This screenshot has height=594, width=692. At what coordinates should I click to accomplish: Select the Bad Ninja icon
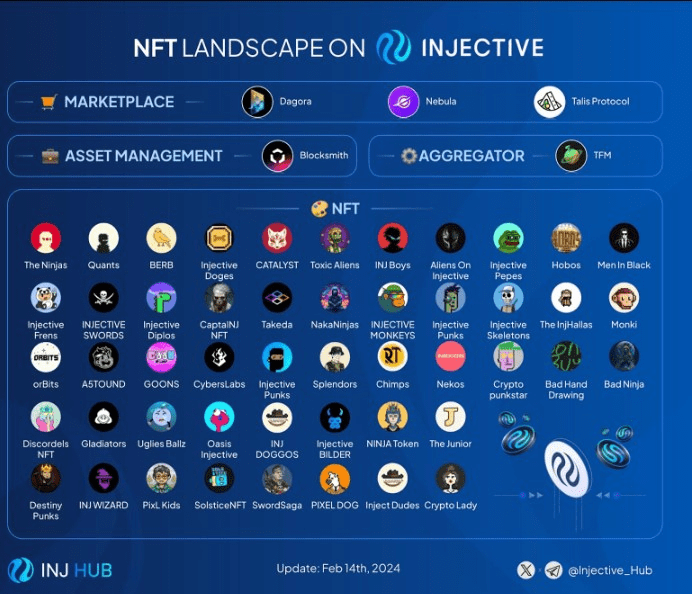click(x=624, y=357)
